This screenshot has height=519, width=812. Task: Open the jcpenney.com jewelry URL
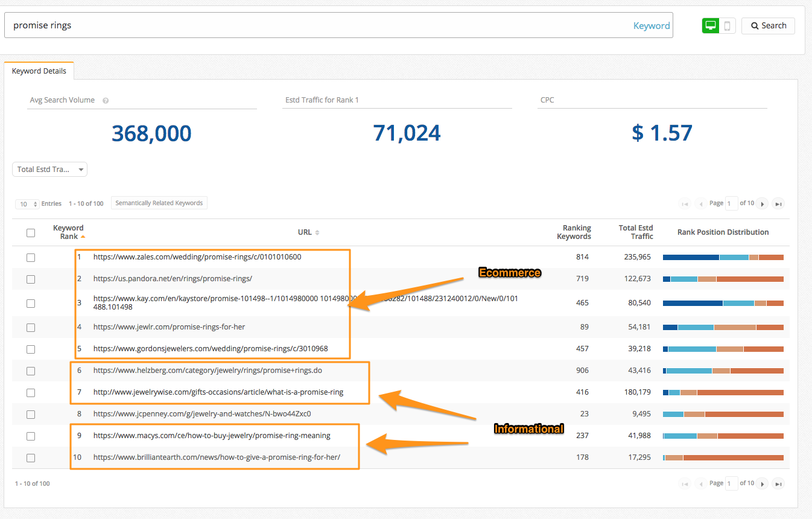tap(202, 414)
